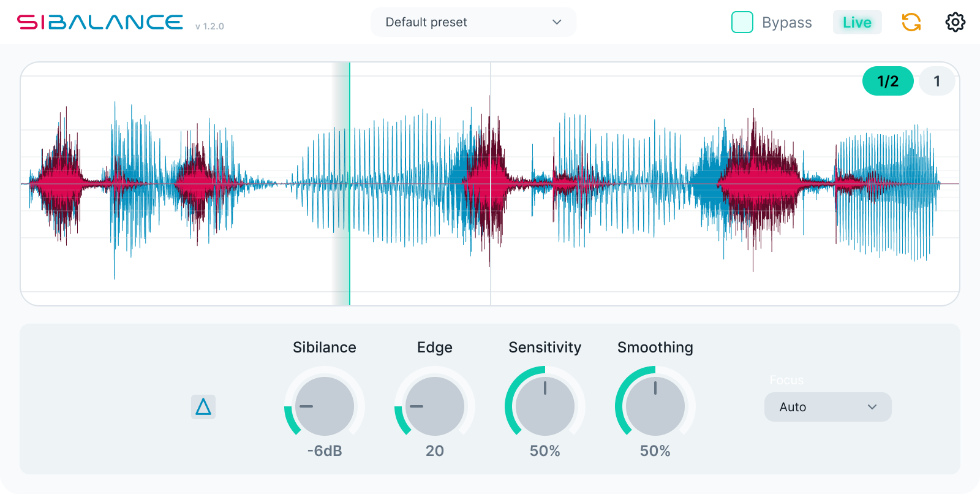Image resolution: width=980 pixels, height=494 pixels.
Task: Open the Default preset dropdown
Action: (473, 22)
